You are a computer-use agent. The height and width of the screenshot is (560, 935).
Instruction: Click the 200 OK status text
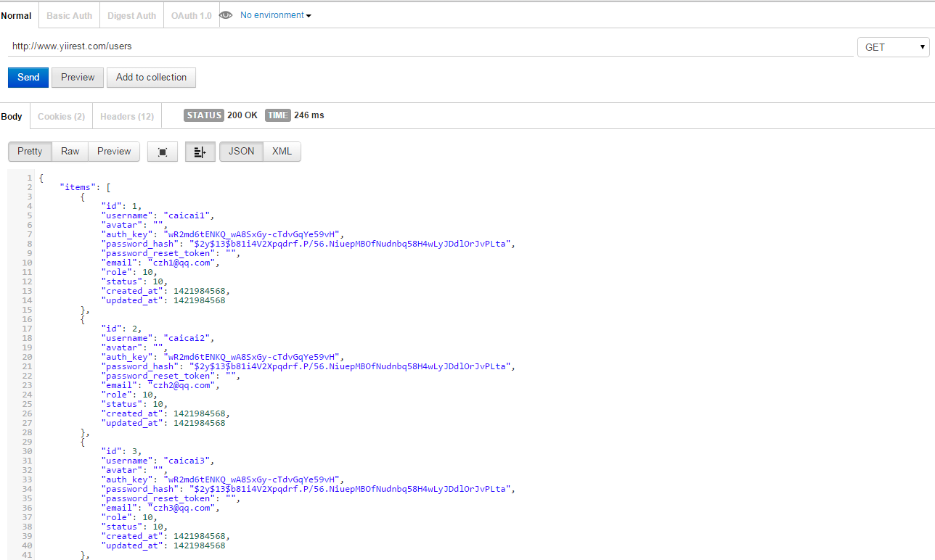tap(242, 115)
